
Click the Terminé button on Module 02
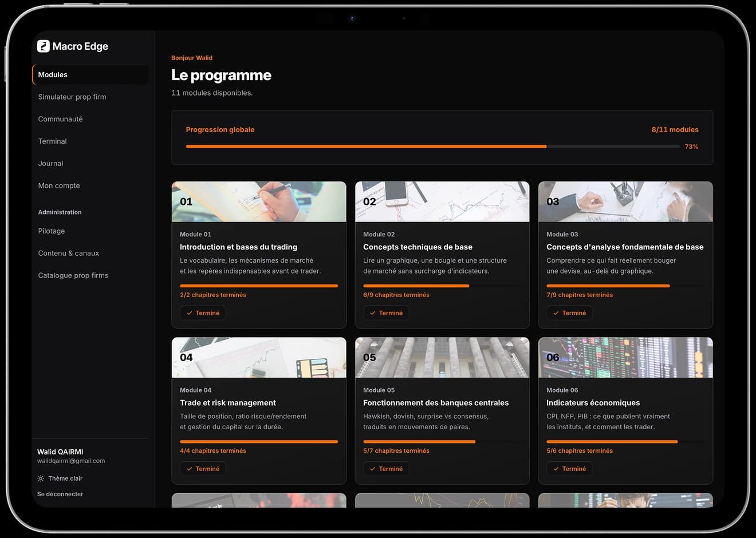(386, 313)
